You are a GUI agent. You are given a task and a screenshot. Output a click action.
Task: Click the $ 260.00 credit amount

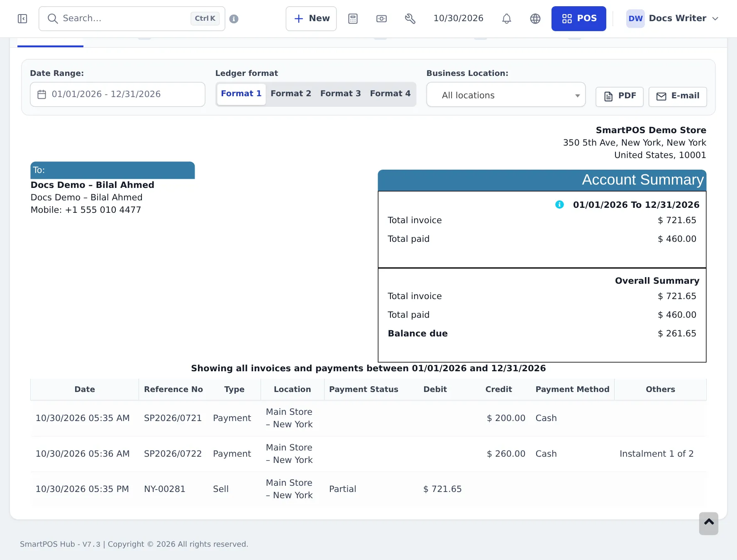[x=506, y=454]
